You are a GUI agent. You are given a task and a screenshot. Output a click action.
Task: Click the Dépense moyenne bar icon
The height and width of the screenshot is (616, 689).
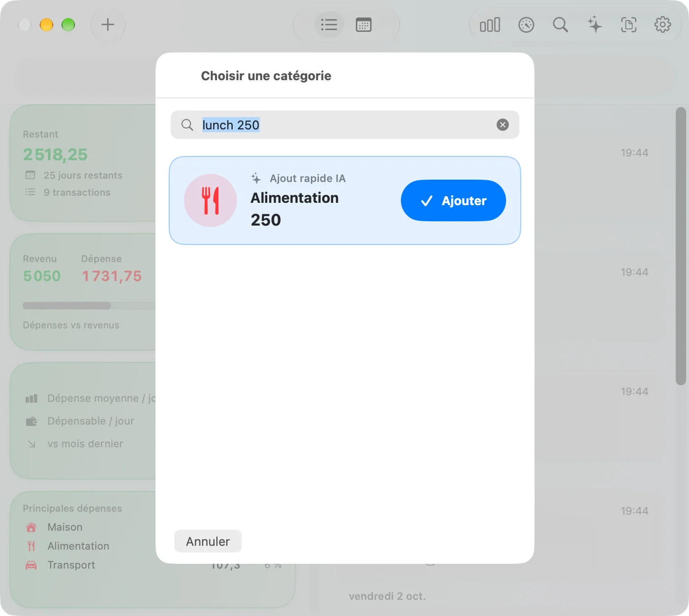click(31, 399)
